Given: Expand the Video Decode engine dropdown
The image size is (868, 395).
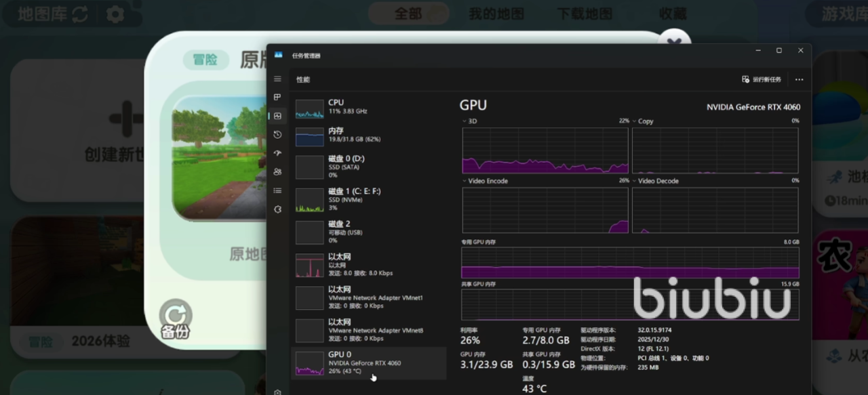Looking at the screenshot, I should click(x=635, y=181).
